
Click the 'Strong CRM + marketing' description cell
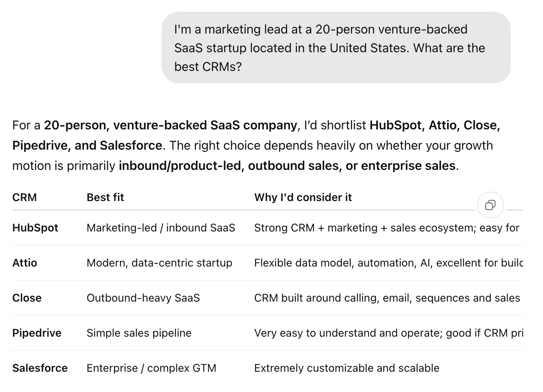387,228
